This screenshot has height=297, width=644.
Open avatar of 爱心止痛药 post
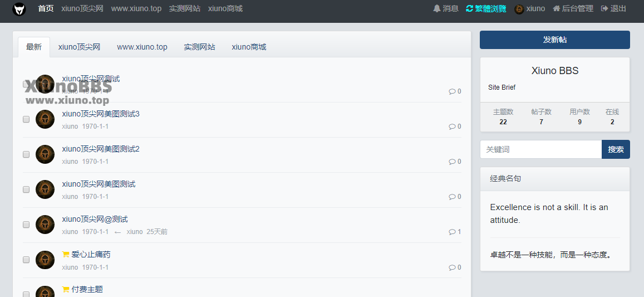coord(45,260)
